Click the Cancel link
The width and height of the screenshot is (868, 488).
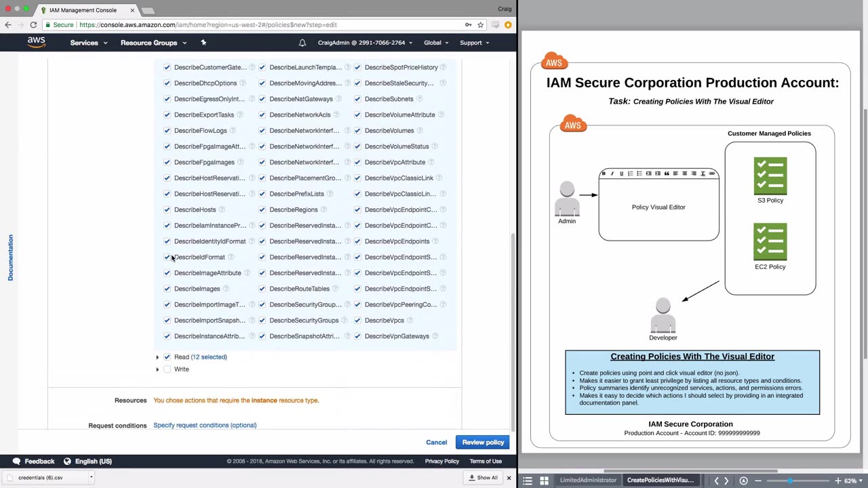pos(436,443)
